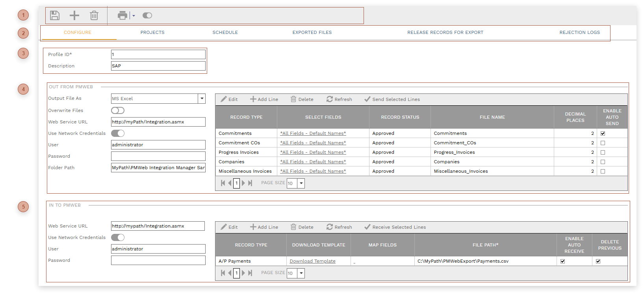Open All Fields link for Commitment COs row
The width and height of the screenshot is (644, 295).
point(313,143)
